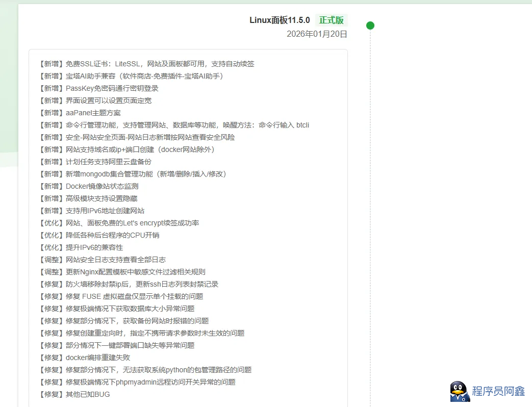The image size is (532, 407).
Task: Click the 2026年01月20日 release date
Action: (x=317, y=34)
